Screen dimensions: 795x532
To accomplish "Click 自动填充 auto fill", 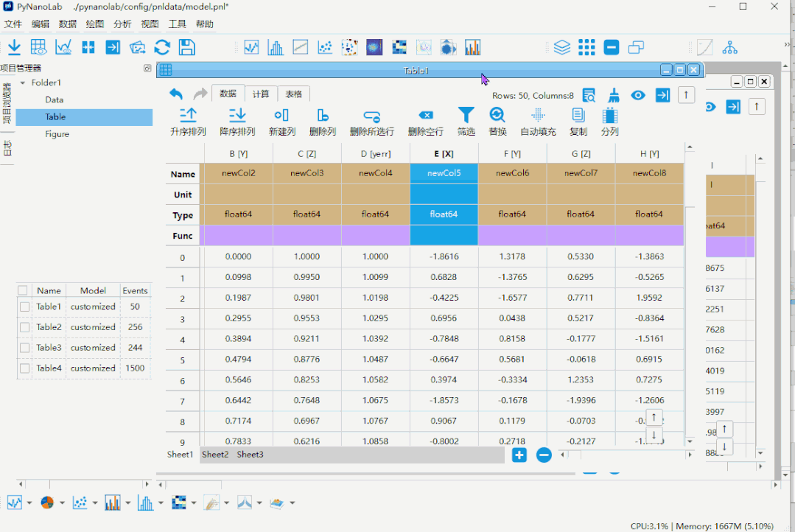I will click(538, 122).
